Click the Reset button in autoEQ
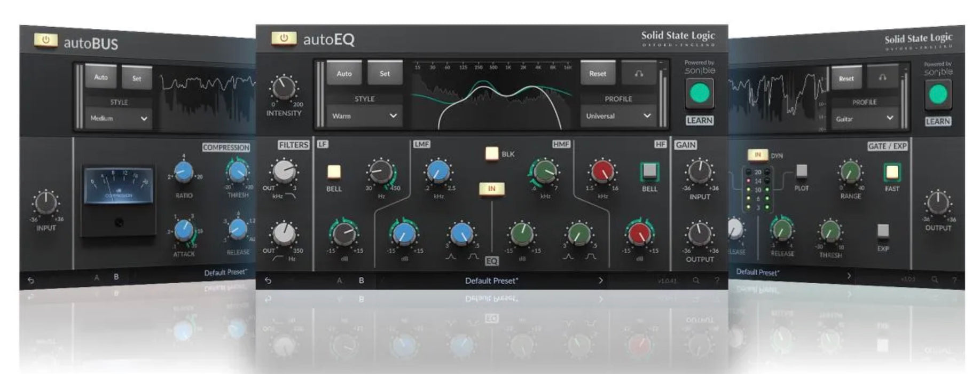The image size is (980, 374). coord(598,73)
